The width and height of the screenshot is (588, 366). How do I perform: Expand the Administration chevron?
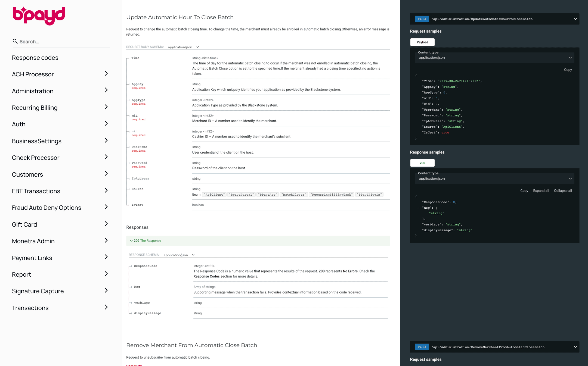coord(106,90)
